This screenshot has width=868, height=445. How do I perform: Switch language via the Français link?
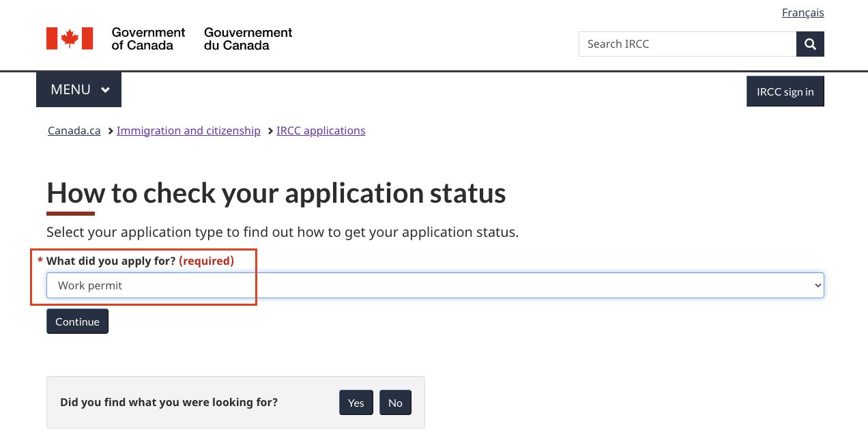[802, 13]
